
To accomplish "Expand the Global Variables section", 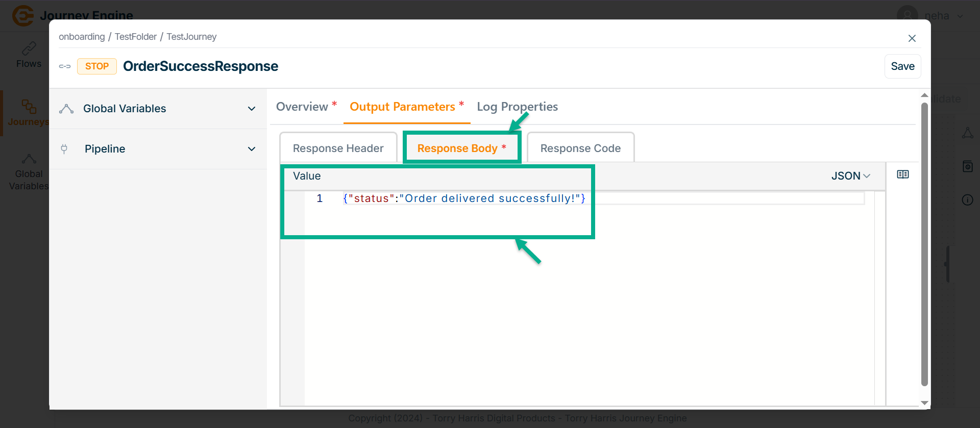I will pyautogui.click(x=251, y=109).
